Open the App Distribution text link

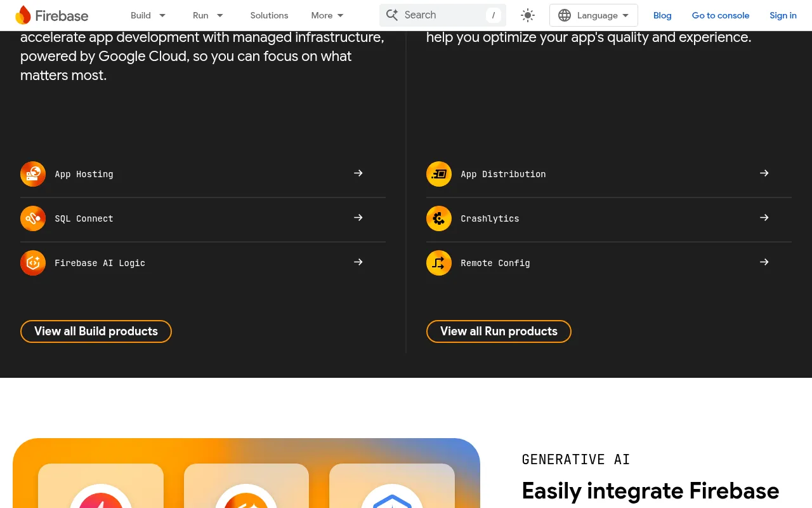click(x=503, y=174)
